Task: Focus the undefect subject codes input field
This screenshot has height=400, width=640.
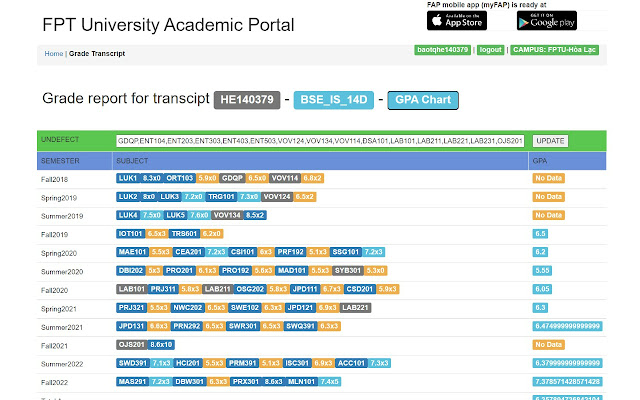Action: (320, 141)
